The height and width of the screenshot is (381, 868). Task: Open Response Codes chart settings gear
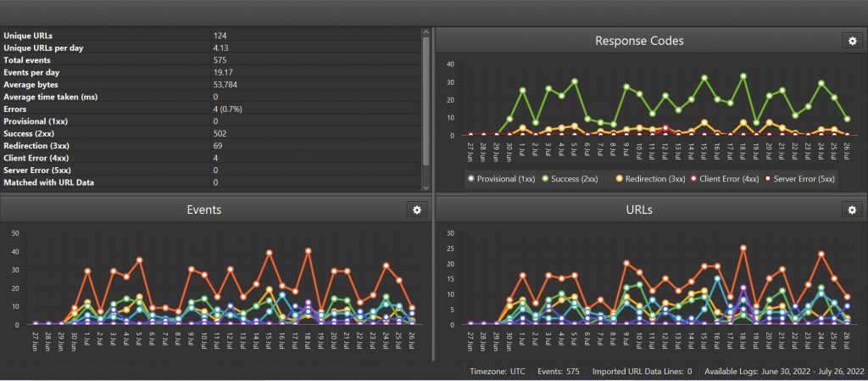pos(852,41)
